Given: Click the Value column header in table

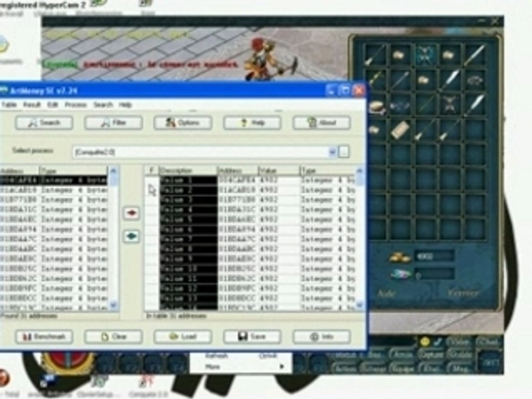Looking at the screenshot, I should coord(279,170).
